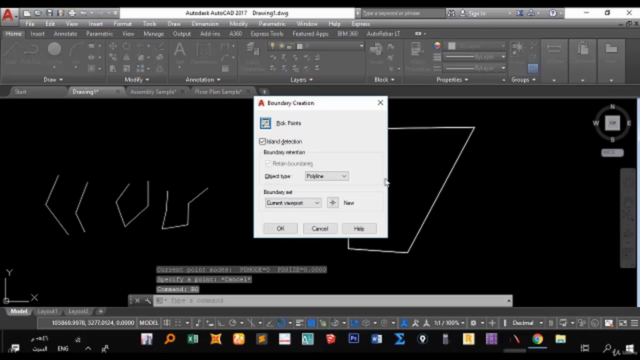
Task: Click the Customization menu icon in status bar
Action: [634, 323]
